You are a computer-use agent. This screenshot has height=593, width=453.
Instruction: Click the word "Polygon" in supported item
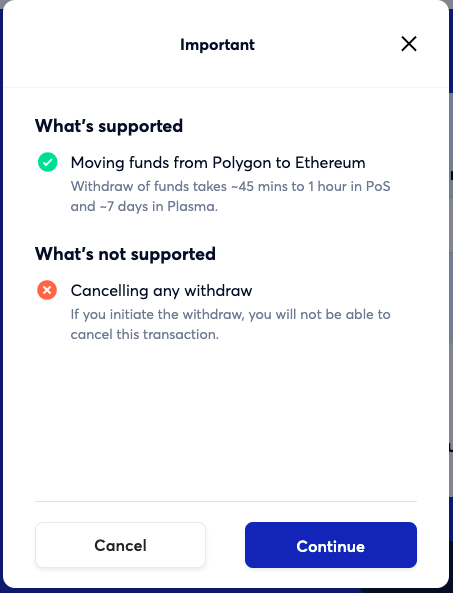pyautogui.click(x=242, y=163)
